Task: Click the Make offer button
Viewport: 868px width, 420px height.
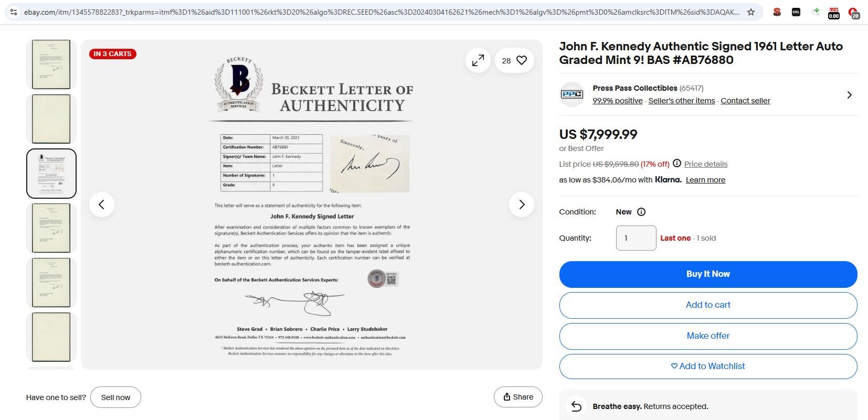Action: click(x=708, y=336)
